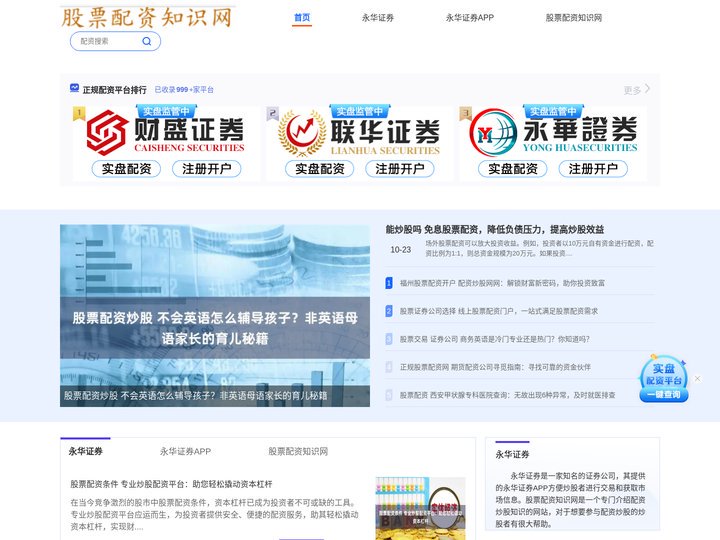The image size is (720, 540).
Task: Click the 财盛证券 red logo icon
Action: [107, 132]
